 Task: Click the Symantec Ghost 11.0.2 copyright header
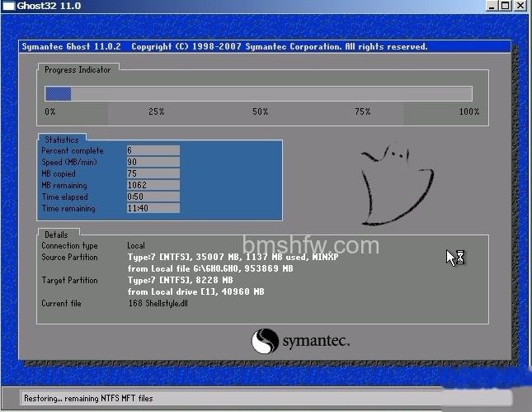224,46
